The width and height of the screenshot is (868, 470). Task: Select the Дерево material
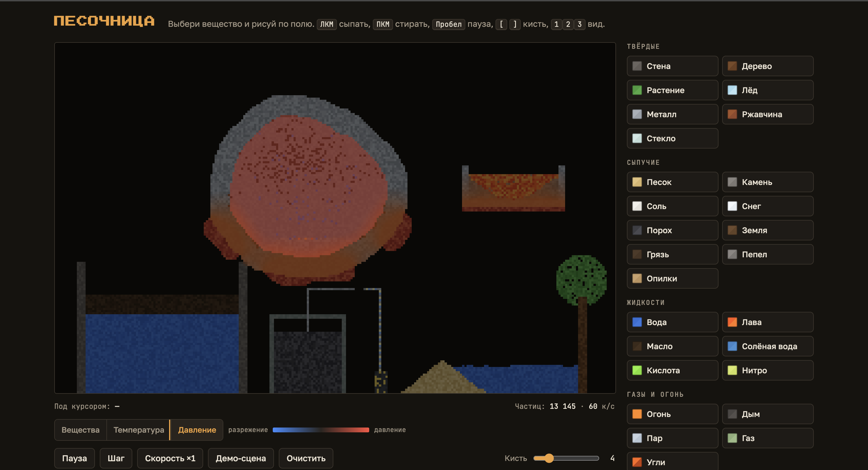coord(768,66)
